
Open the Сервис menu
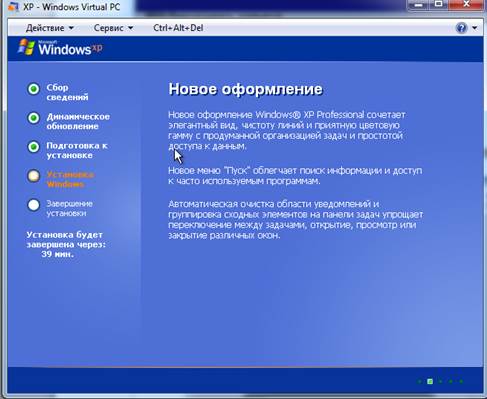[x=113, y=28]
